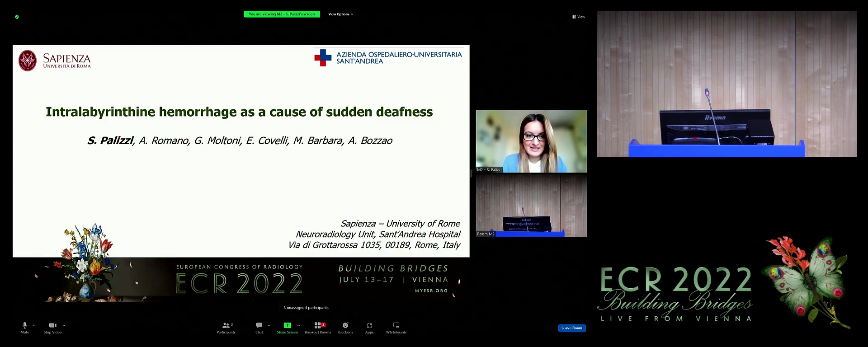
Task: Open the Chat panel
Action: [x=259, y=328]
